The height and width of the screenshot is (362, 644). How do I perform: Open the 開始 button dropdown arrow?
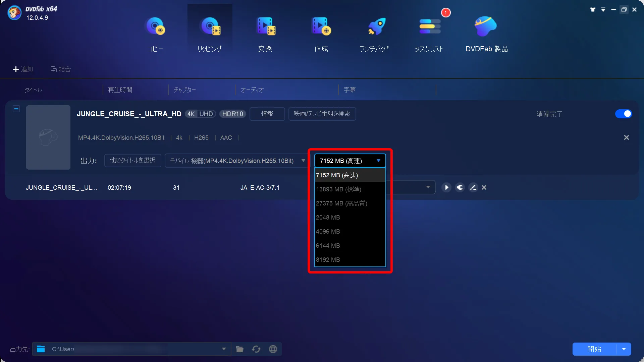tap(624, 349)
